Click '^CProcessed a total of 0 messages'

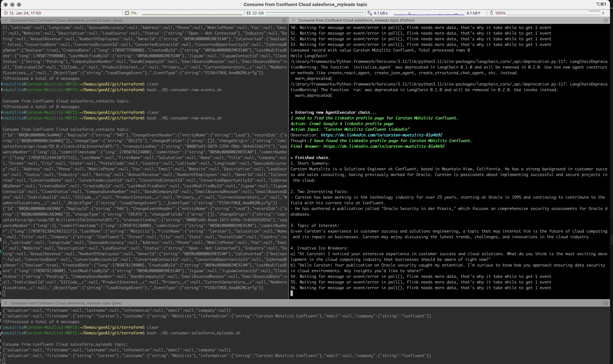point(41,107)
